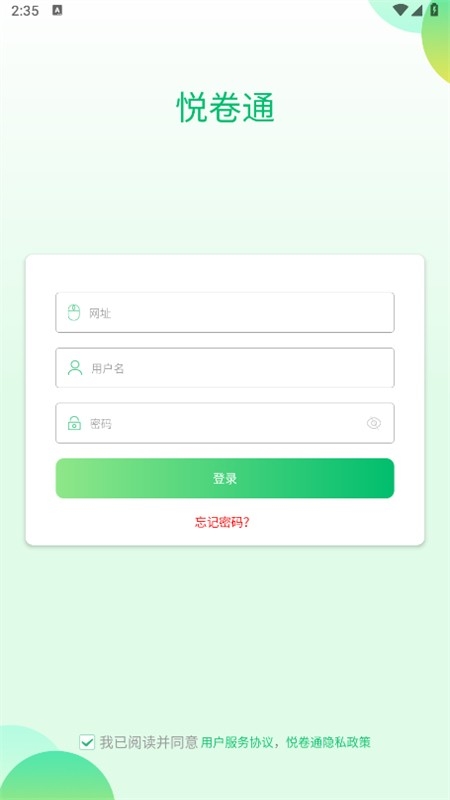Uncheck the agreement checkbox
The height and width of the screenshot is (800, 450).
coord(87,742)
